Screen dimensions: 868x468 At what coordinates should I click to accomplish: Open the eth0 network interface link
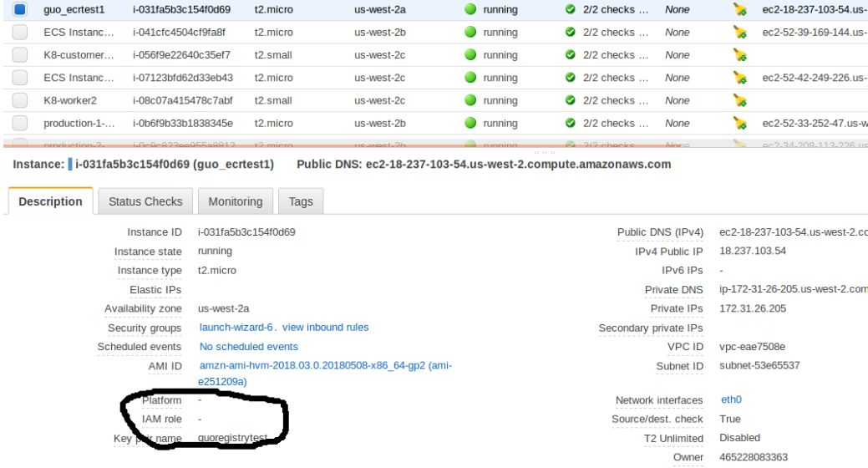pos(731,400)
